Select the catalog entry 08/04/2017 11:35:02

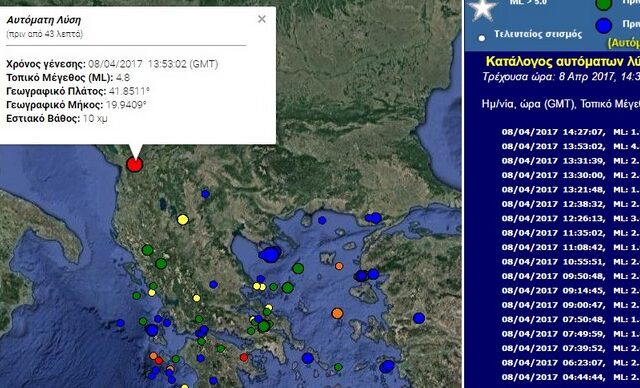tap(571, 233)
